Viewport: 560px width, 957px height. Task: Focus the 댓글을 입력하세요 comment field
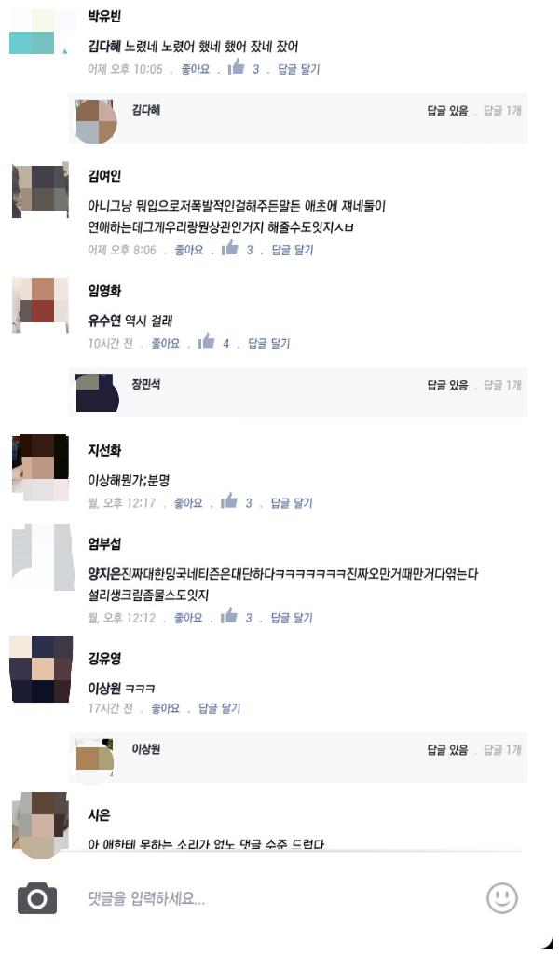pos(280,898)
